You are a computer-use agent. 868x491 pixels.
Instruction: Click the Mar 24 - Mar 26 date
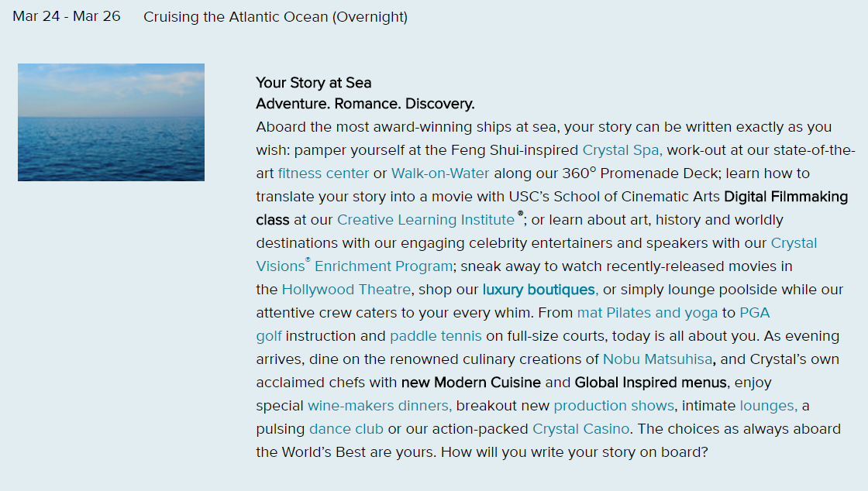point(67,16)
